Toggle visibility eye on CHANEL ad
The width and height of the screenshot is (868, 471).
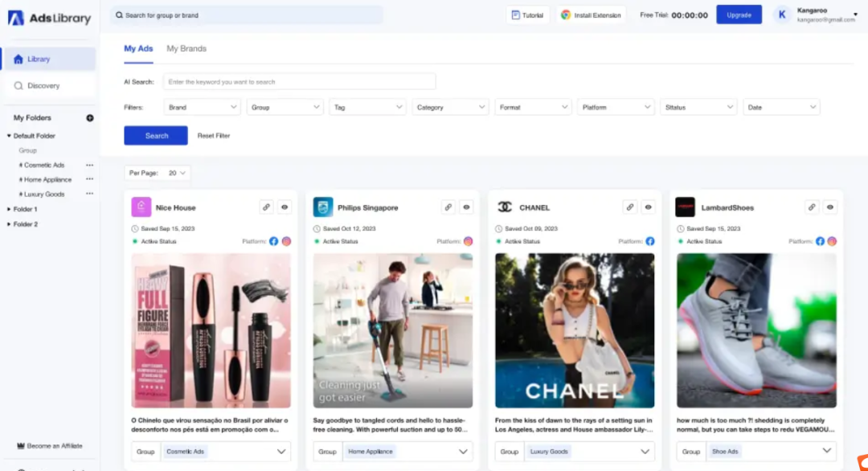pos(649,207)
